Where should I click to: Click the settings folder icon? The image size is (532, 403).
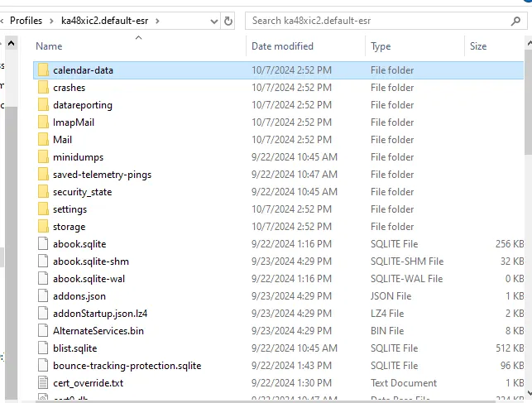(x=43, y=209)
